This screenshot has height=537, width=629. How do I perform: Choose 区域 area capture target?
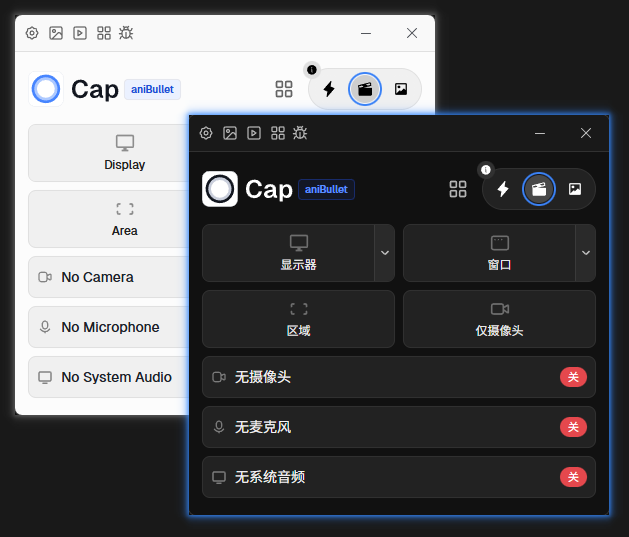click(x=298, y=319)
